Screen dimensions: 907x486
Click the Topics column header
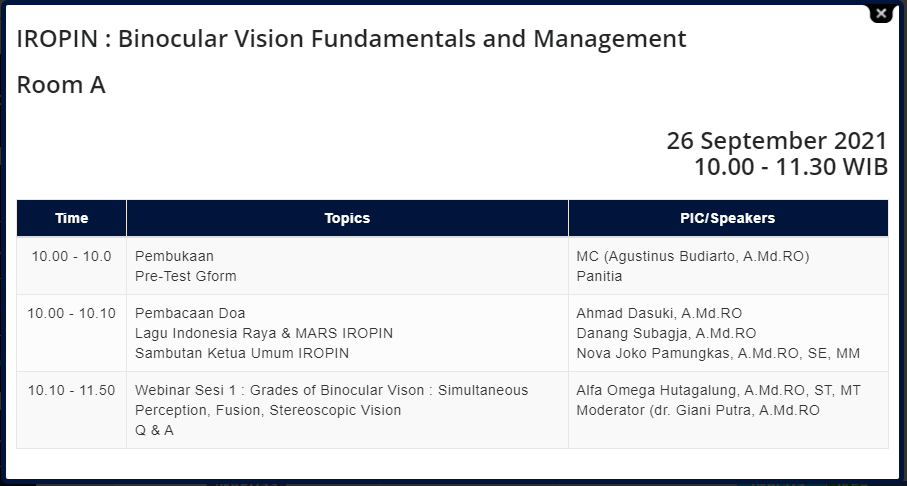coord(347,218)
